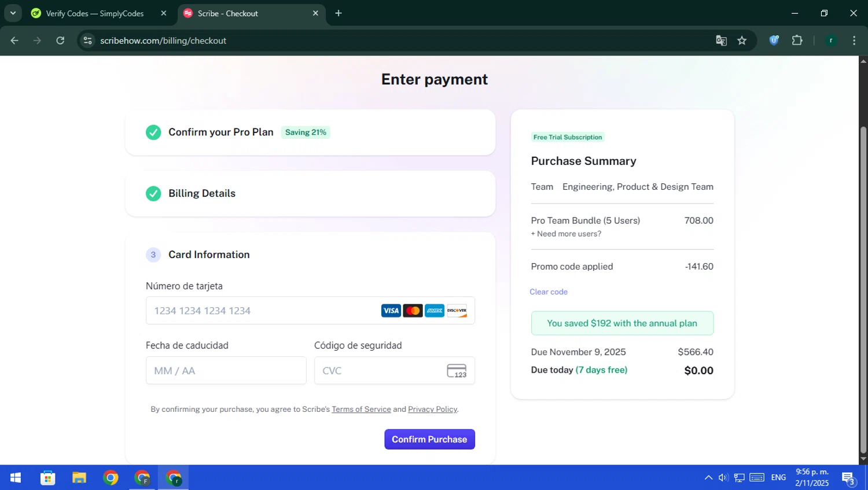The width and height of the screenshot is (868, 490).
Task: Open the Extensions puzzle icon
Action: (797, 40)
